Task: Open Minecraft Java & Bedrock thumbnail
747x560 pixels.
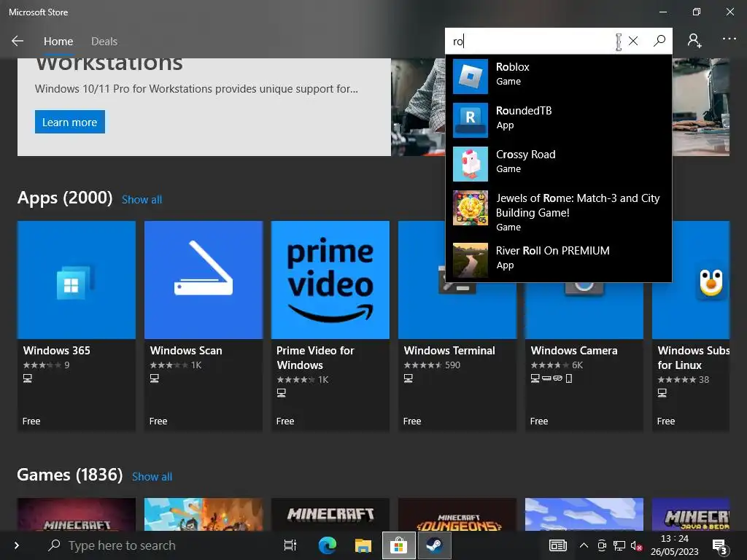Action: 691,515
